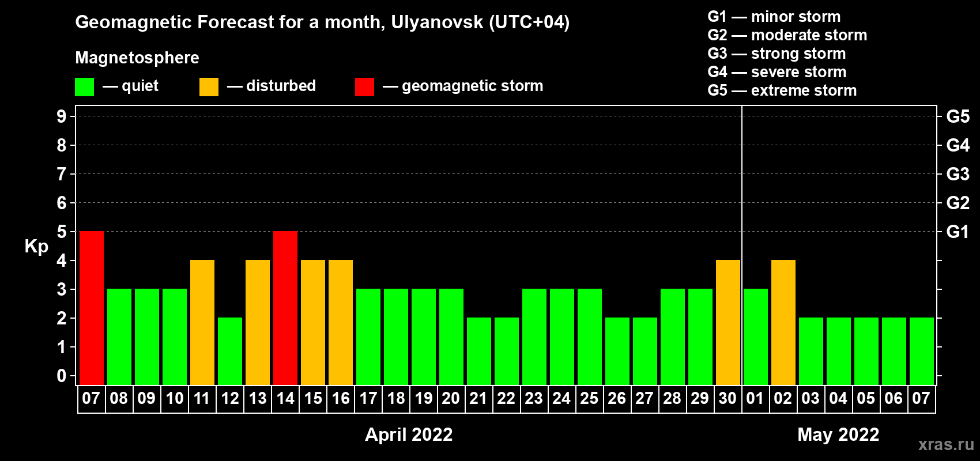Select the green Kp 2 bar for April 26
This screenshot has width=980, height=461.
point(617,352)
